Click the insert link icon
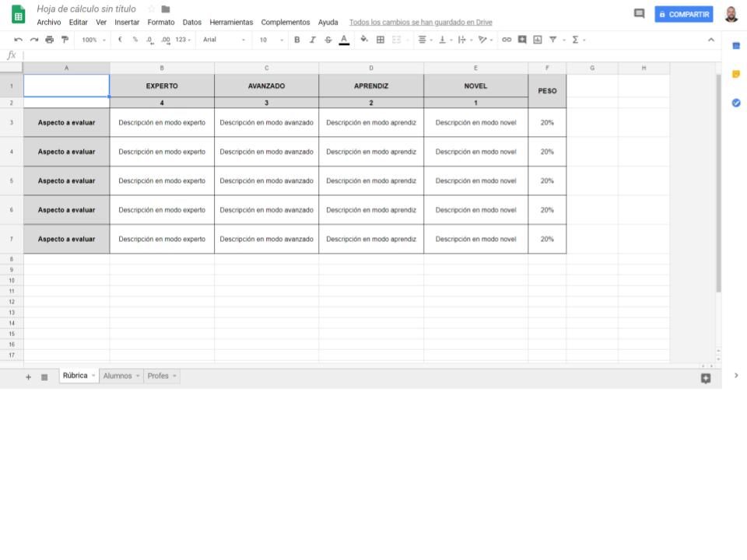The height and width of the screenshot is (560, 747). [507, 40]
